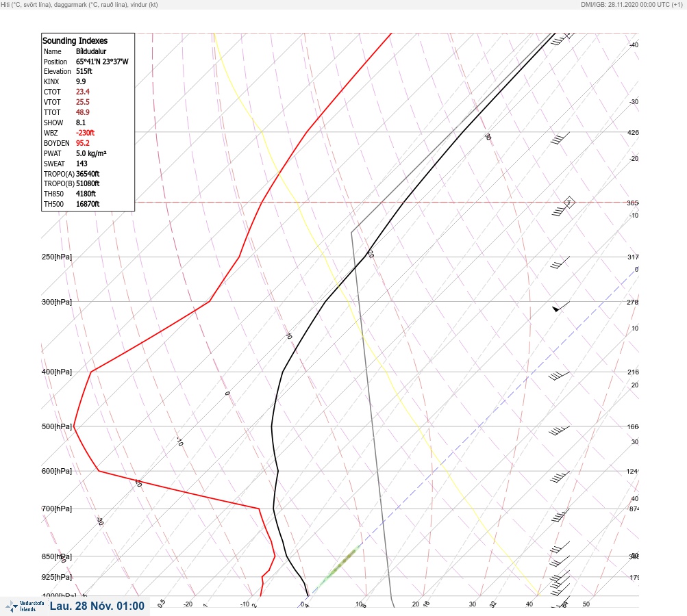Click the 'Sounding Indexes' heading
This screenshot has width=687, height=616.
[x=75, y=40]
